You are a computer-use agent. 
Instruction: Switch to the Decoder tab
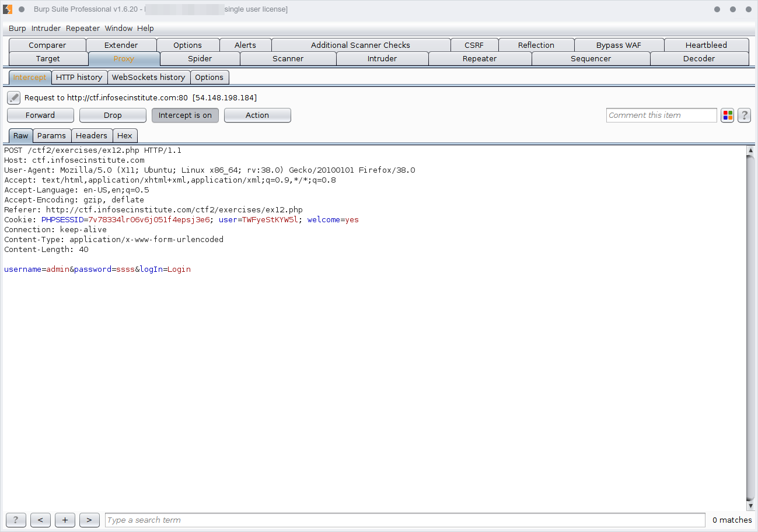click(699, 59)
